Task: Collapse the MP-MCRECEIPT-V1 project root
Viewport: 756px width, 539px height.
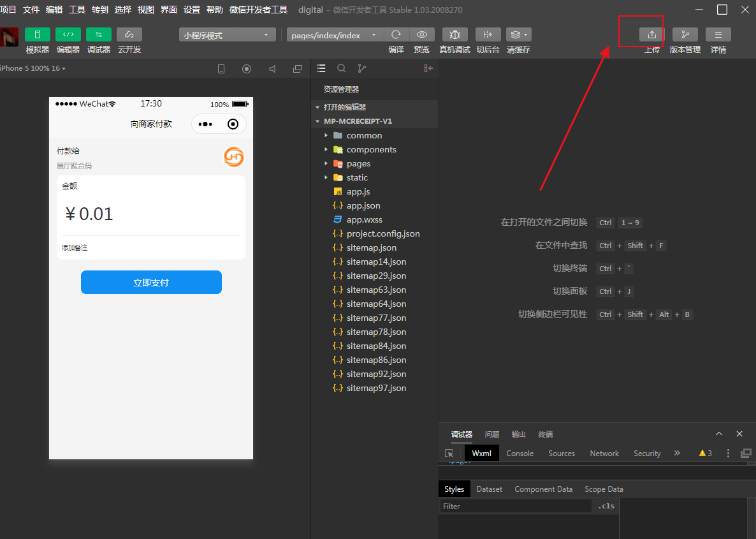Action: click(x=375, y=121)
